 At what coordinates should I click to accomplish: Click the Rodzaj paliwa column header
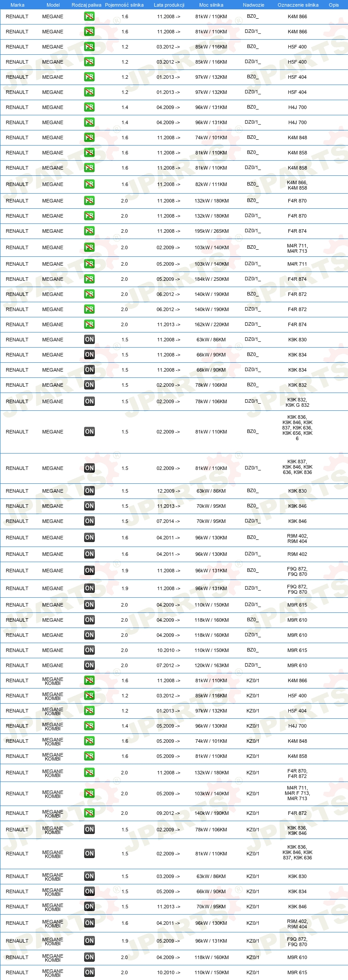(86, 5)
